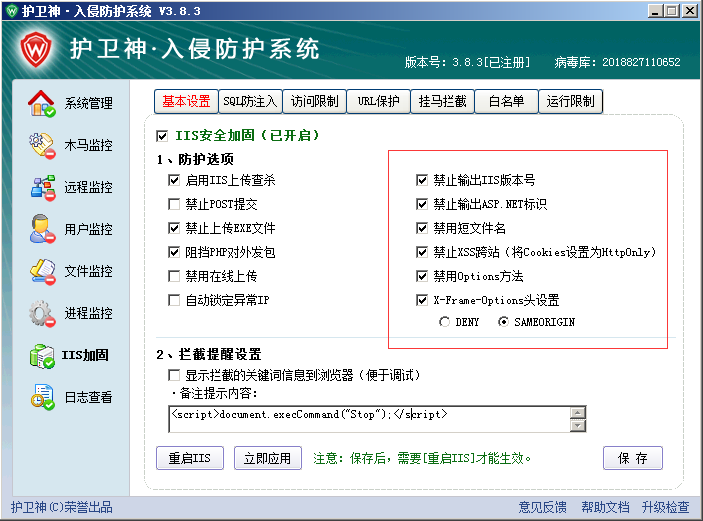
Task: Select the 用户监控 user icon
Action: click(x=42, y=229)
